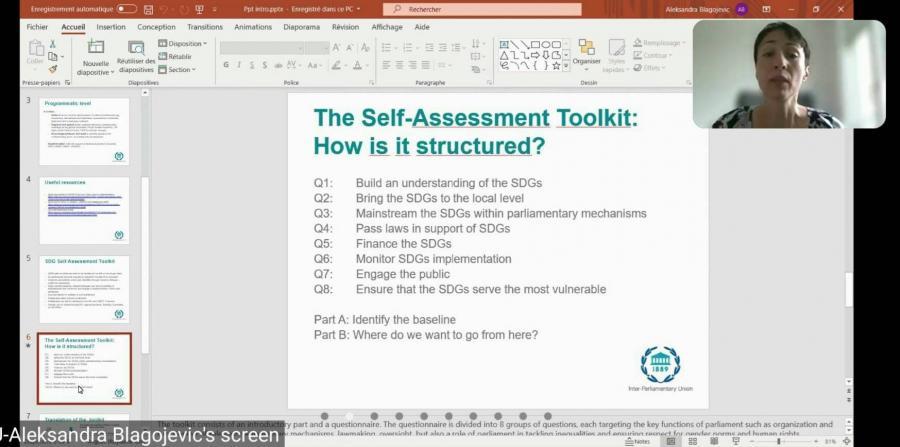900x447 pixels.
Task: Open the Remplissage shape fill dropdown
Action: click(x=661, y=44)
